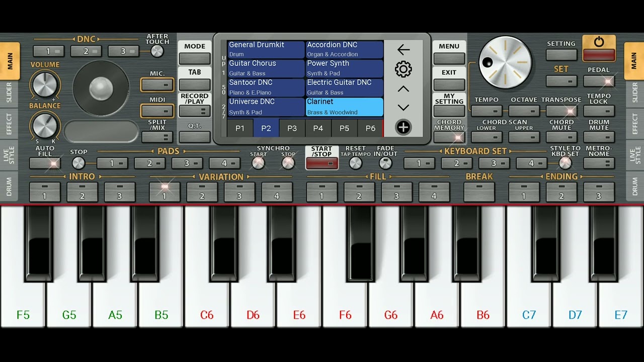Toggle the After Touch round button
The width and height of the screenshot is (644, 362).
coord(157,51)
